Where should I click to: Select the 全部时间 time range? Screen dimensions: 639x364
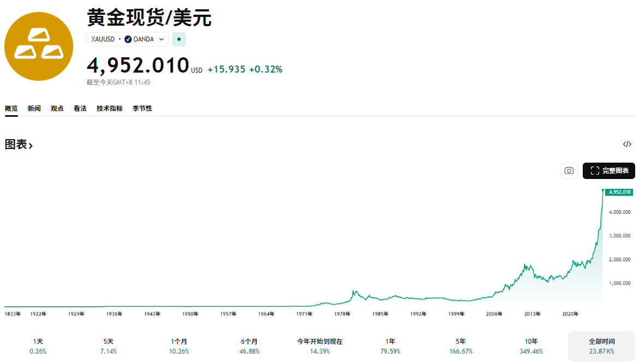pyautogui.click(x=602, y=346)
